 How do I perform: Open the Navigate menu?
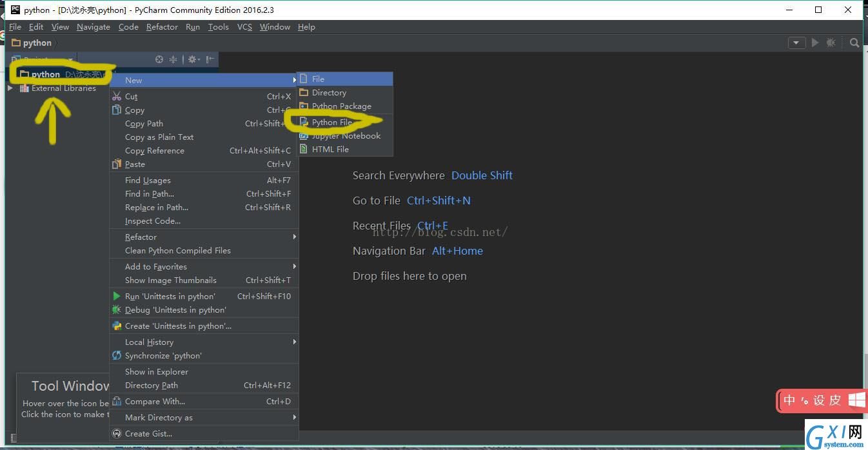pyautogui.click(x=94, y=26)
